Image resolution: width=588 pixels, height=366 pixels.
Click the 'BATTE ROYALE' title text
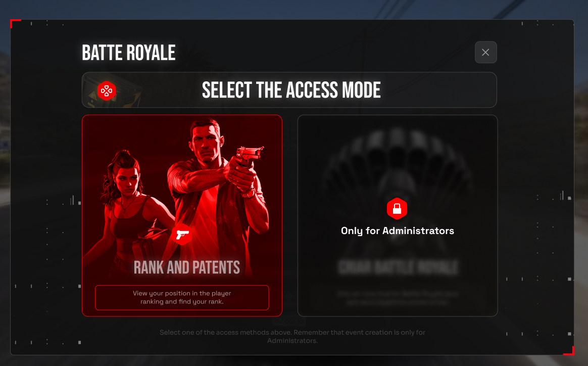129,53
